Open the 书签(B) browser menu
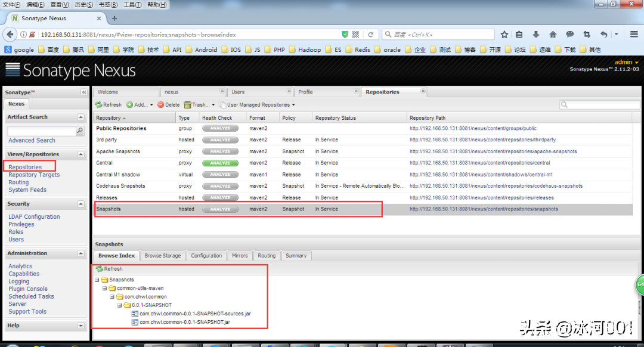 tap(108, 5)
